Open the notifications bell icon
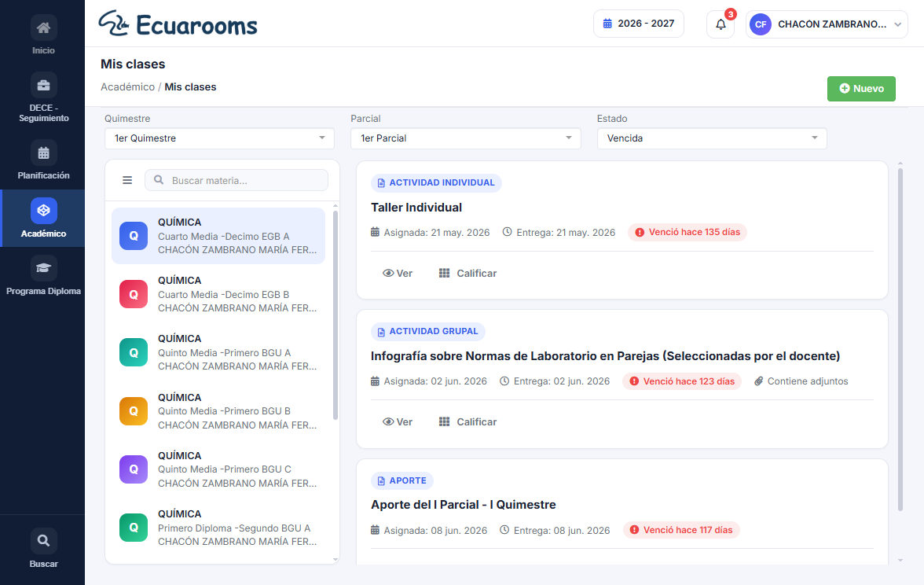 pos(720,24)
